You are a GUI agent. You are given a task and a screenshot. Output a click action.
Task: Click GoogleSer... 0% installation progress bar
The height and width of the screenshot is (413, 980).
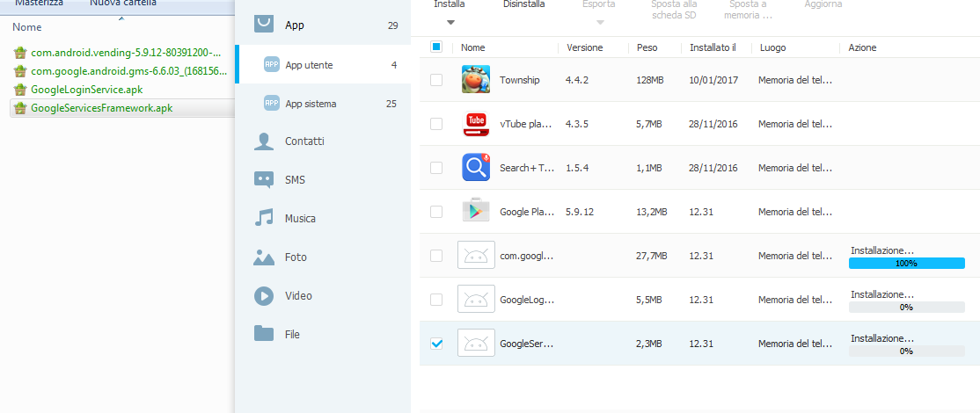906,351
